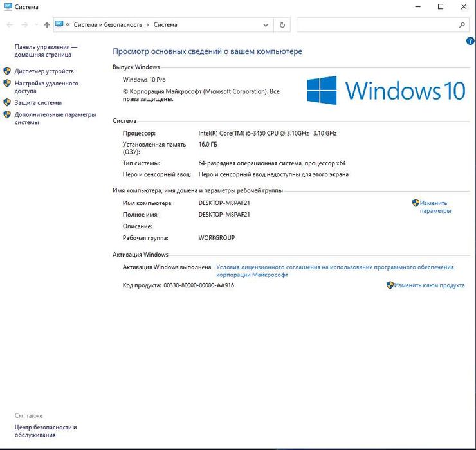Click the shield icon beside «Защита системы»

[7, 102]
